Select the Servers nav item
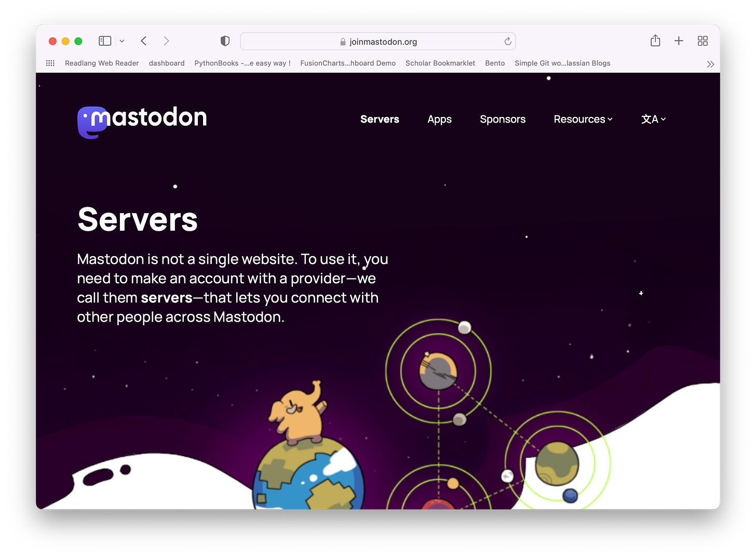Image resolution: width=756 pixels, height=557 pixels. [380, 119]
